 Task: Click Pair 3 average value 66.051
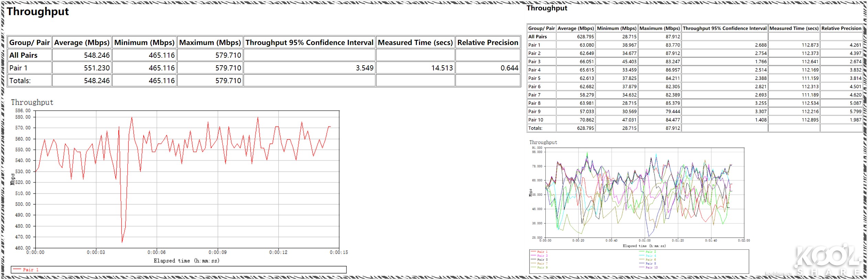587,62
